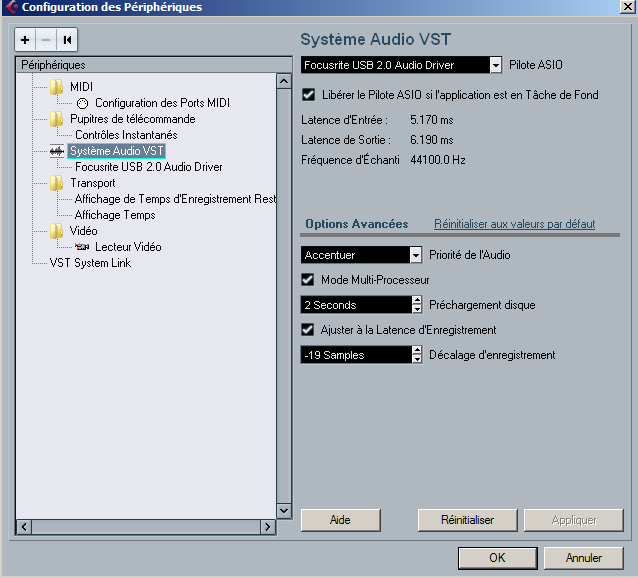Click Réinitialiser aux valeurs par défaut link
Screen dimensions: 638x578
514,224
